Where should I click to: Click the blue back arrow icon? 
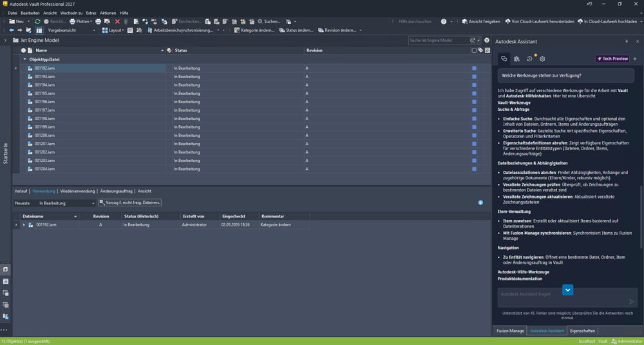12,30
